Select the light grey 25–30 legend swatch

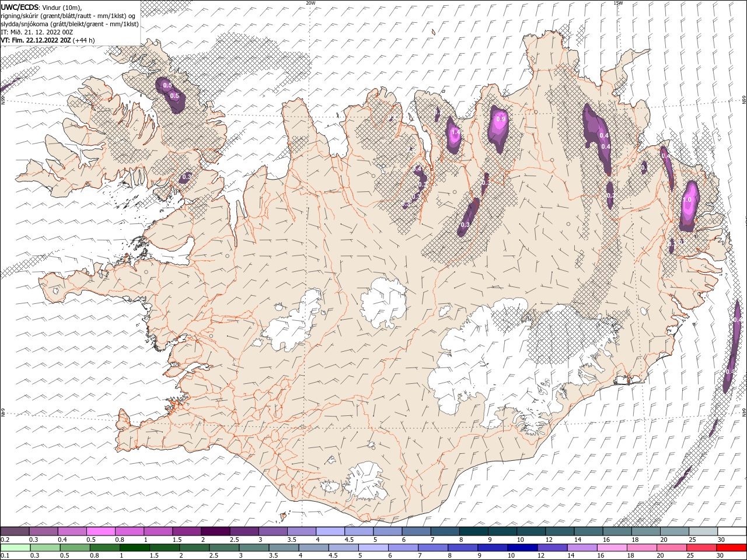(703, 531)
